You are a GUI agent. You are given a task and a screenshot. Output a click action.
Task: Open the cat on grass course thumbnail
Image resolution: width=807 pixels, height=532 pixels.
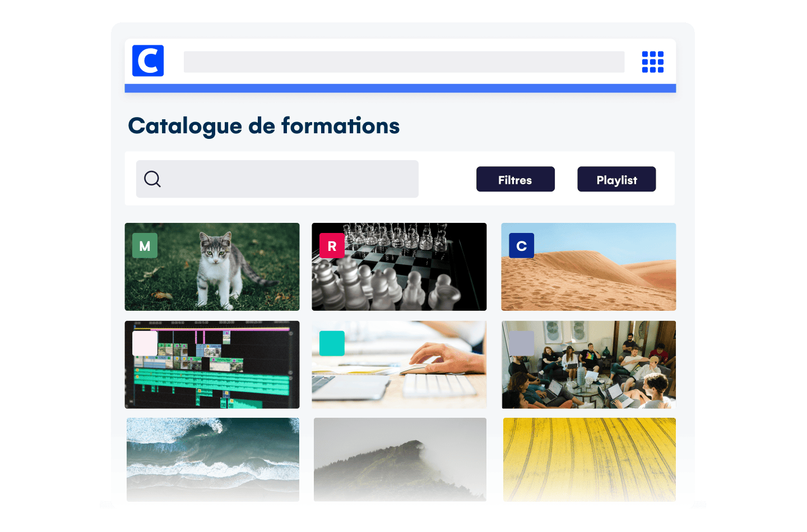pyautogui.click(x=212, y=267)
